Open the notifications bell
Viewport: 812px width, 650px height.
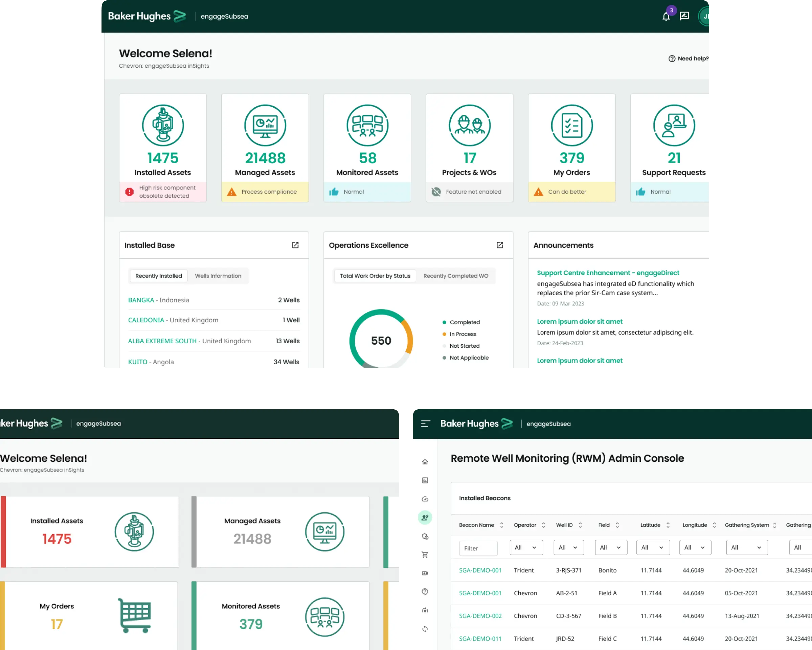coord(666,17)
